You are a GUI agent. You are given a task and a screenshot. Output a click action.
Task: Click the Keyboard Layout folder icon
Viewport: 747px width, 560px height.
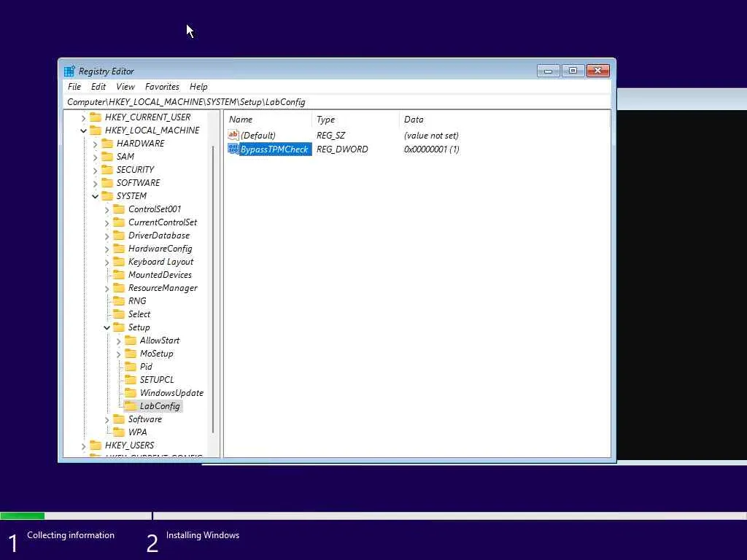click(119, 262)
